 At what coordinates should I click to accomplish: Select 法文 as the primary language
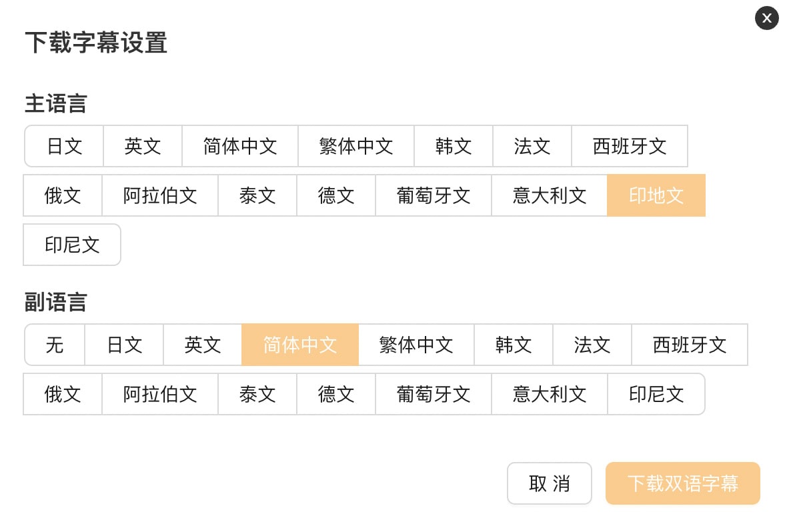[532, 146]
